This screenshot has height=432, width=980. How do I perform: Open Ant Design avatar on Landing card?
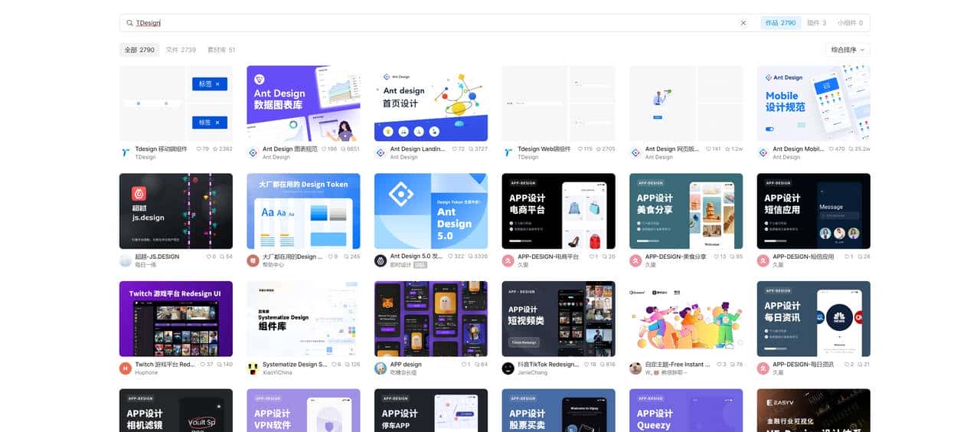click(x=381, y=152)
